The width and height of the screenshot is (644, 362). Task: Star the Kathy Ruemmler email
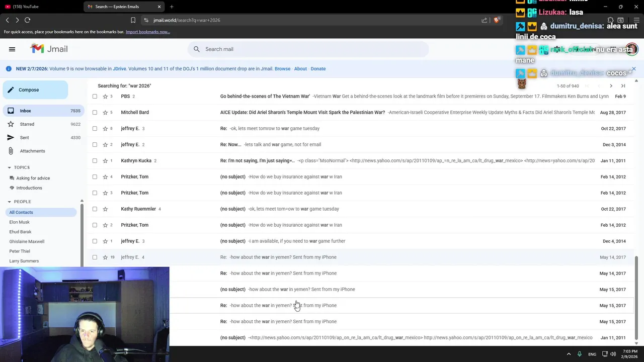coord(105,209)
